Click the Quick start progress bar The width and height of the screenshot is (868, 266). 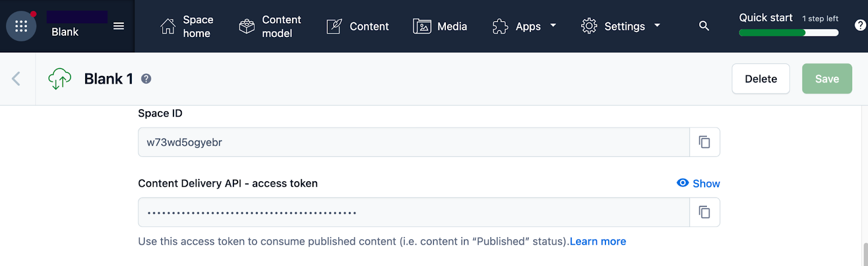pos(789,33)
